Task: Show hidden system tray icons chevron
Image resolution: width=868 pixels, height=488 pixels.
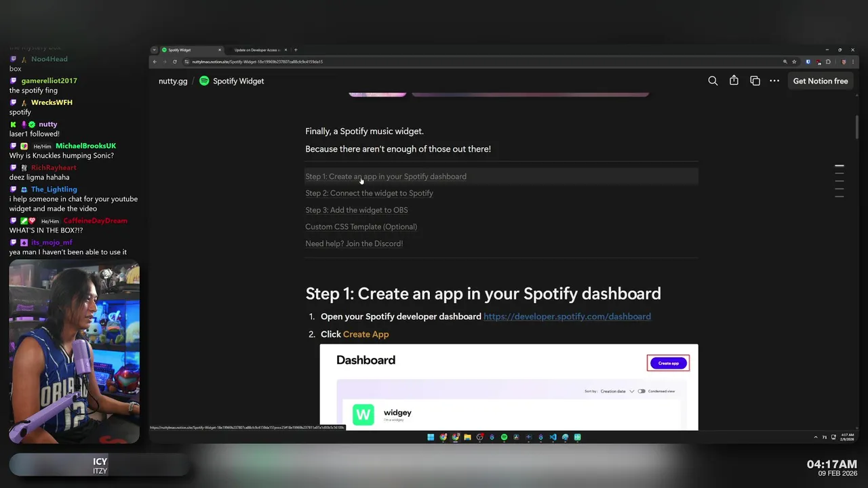Action: [816, 437]
